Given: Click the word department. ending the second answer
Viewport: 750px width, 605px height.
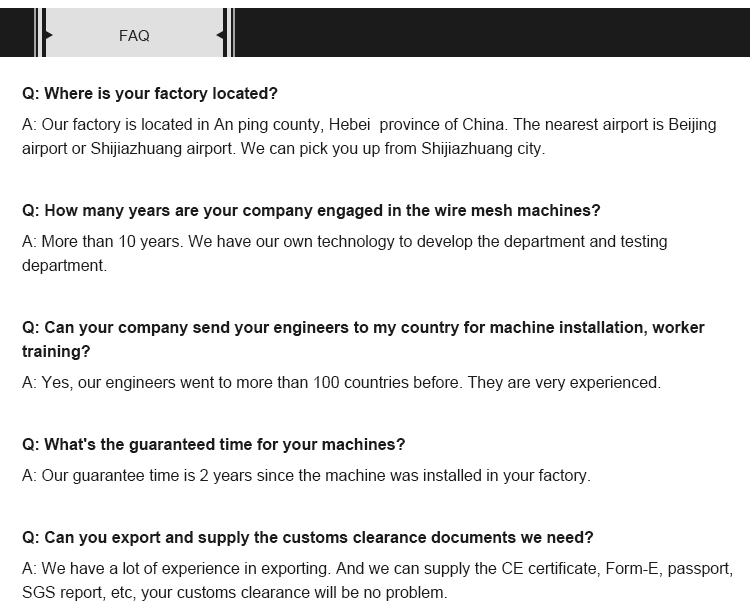Looking at the screenshot, I should 65,265.
